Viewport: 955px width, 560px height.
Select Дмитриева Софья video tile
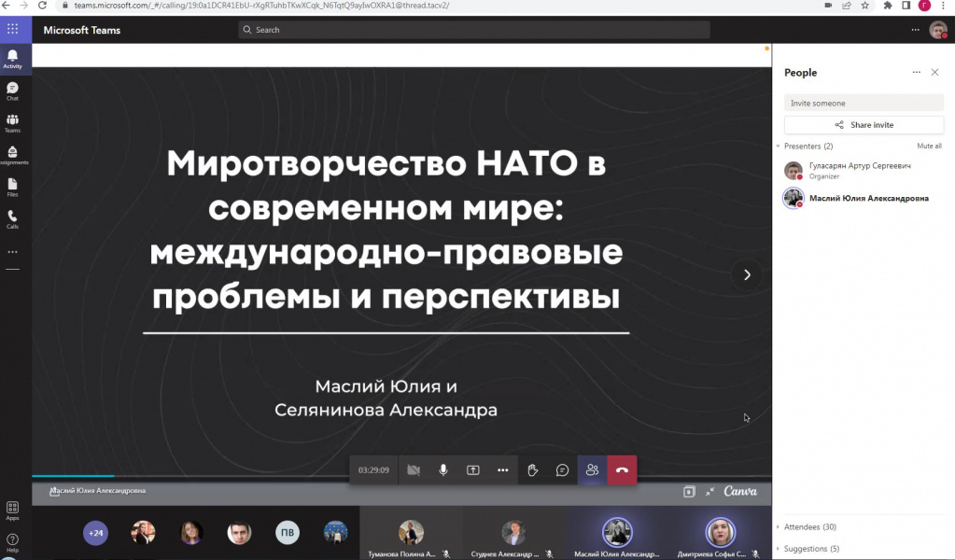[720, 534]
